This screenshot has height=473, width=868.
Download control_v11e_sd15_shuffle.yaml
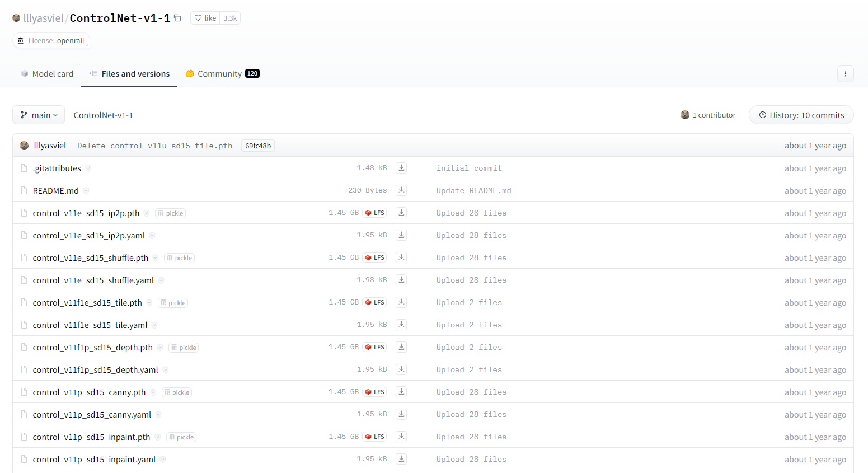401,279
